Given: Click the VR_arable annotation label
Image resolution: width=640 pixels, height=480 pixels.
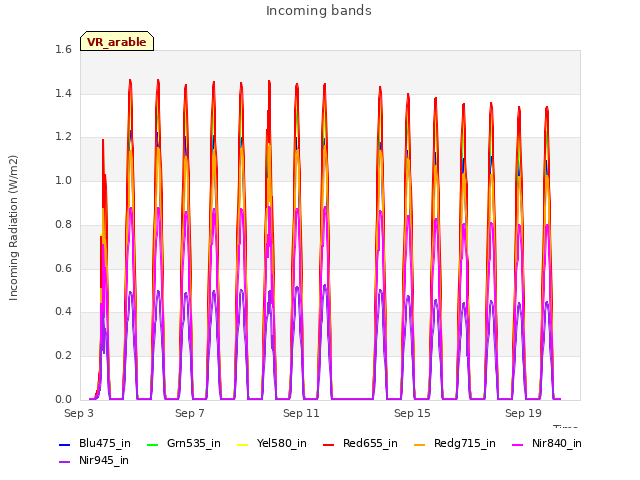Looking at the screenshot, I should tap(117, 42).
